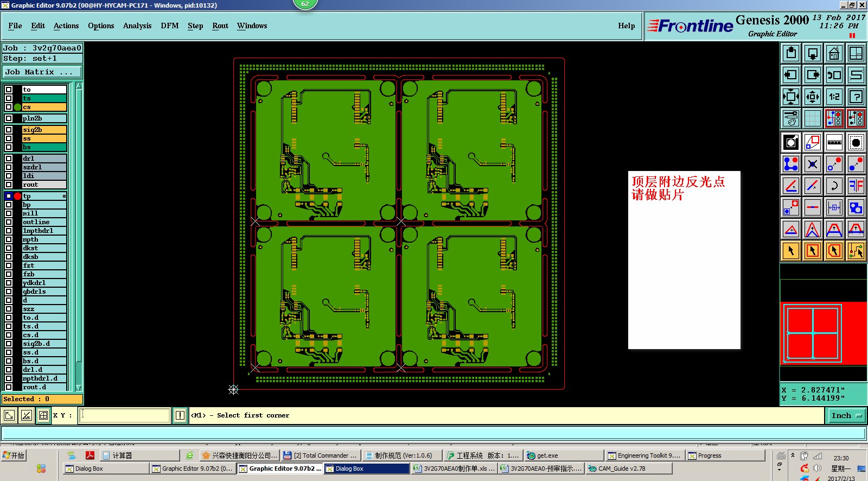Select the zoom area rectangle tool

(x=813, y=142)
